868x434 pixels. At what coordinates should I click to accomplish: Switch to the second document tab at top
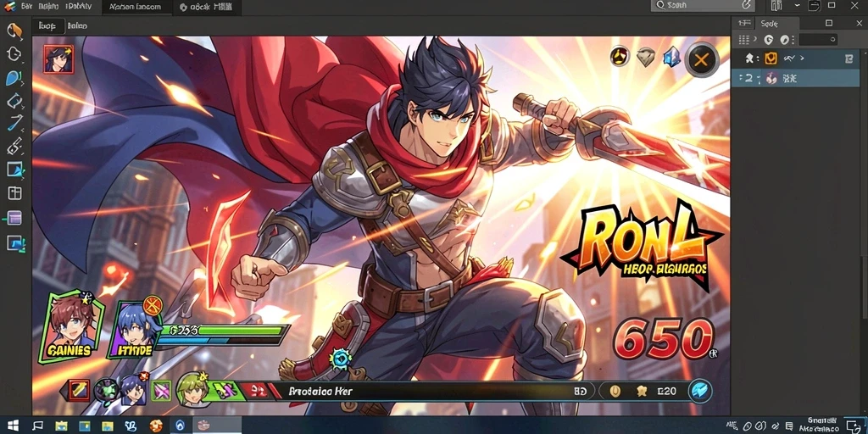[206, 7]
